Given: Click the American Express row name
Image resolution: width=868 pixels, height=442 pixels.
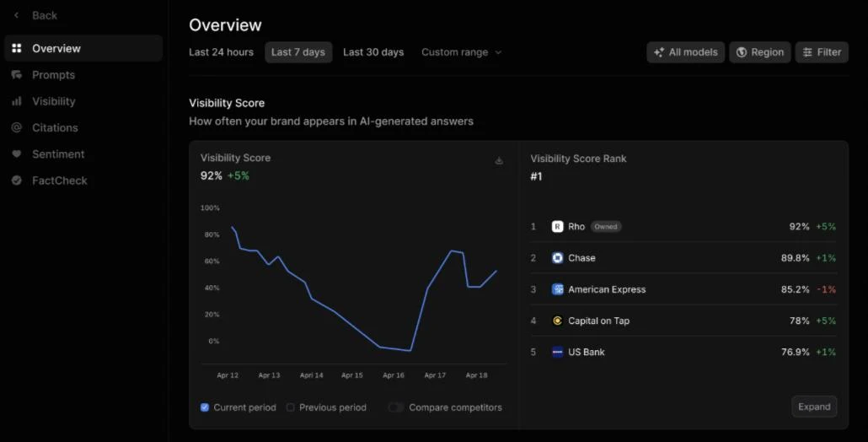Looking at the screenshot, I should 607,289.
